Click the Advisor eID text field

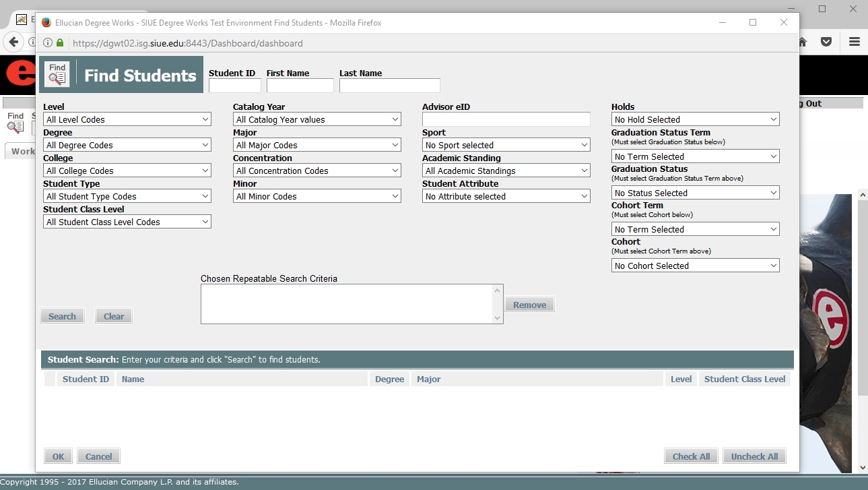pyautogui.click(x=506, y=119)
